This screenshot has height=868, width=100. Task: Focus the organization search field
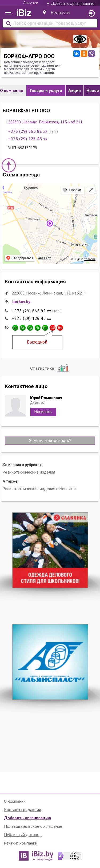pyautogui.click(x=50, y=24)
